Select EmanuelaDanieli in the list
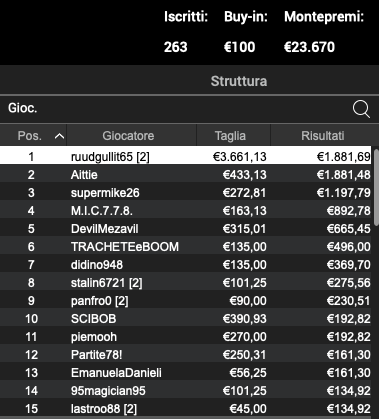The image size is (379, 419). pyautogui.click(x=185, y=372)
